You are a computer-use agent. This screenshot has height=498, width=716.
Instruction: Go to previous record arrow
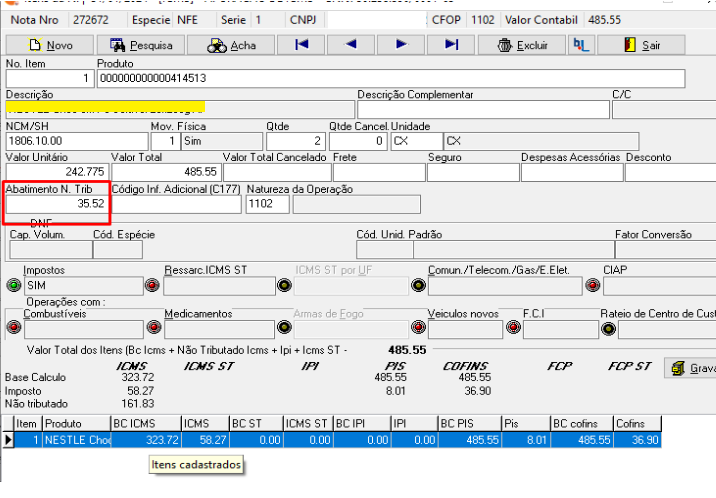coord(351,45)
